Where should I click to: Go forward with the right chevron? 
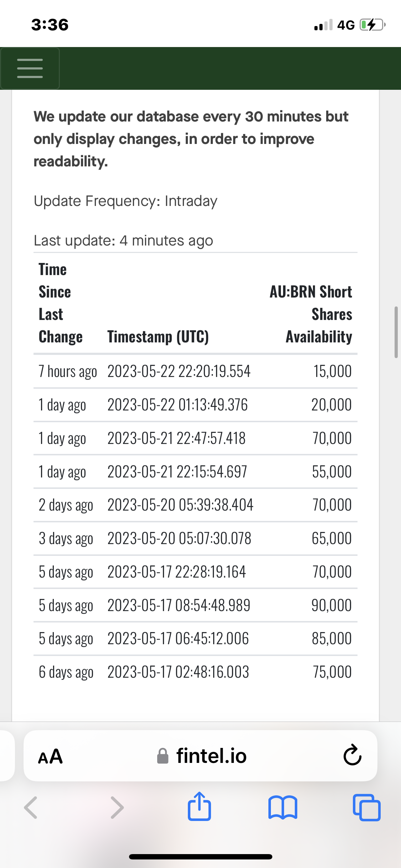(117, 807)
